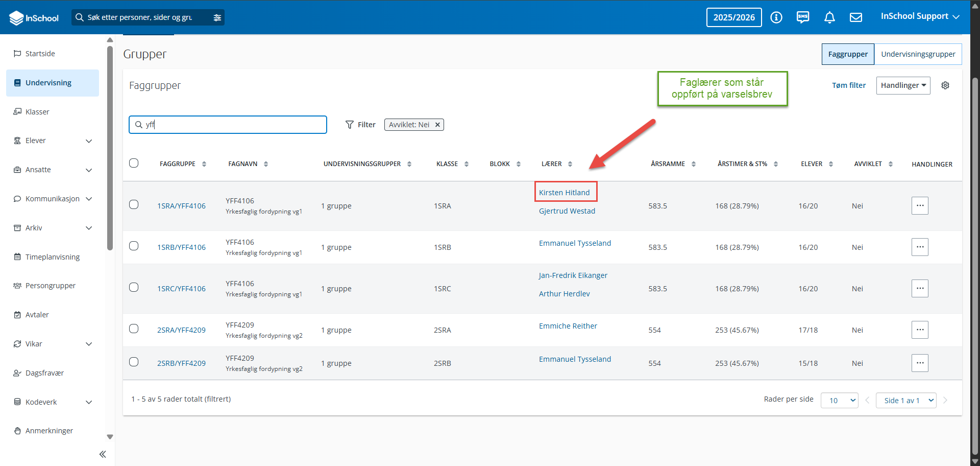Open the SMS message icon in header
The width and height of the screenshot is (980, 466).
tap(803, 17)
